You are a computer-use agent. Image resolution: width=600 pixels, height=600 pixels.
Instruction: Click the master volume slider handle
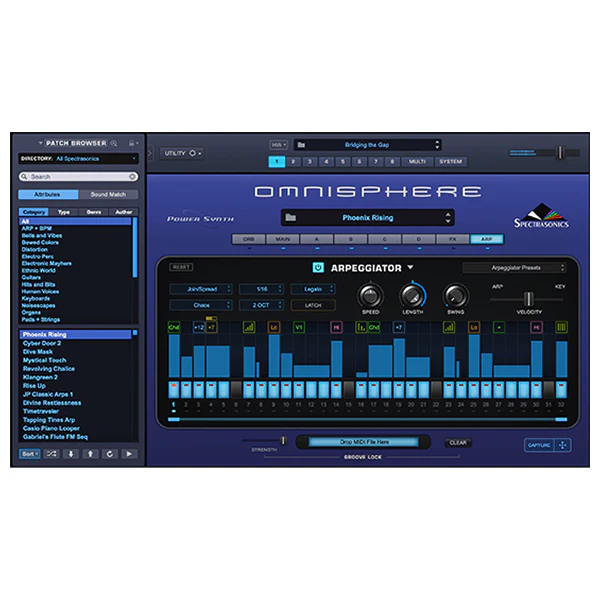[560, 152]
